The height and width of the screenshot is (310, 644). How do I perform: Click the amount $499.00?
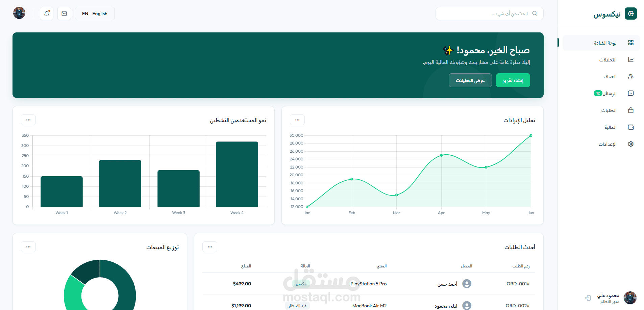click(242, 284)
